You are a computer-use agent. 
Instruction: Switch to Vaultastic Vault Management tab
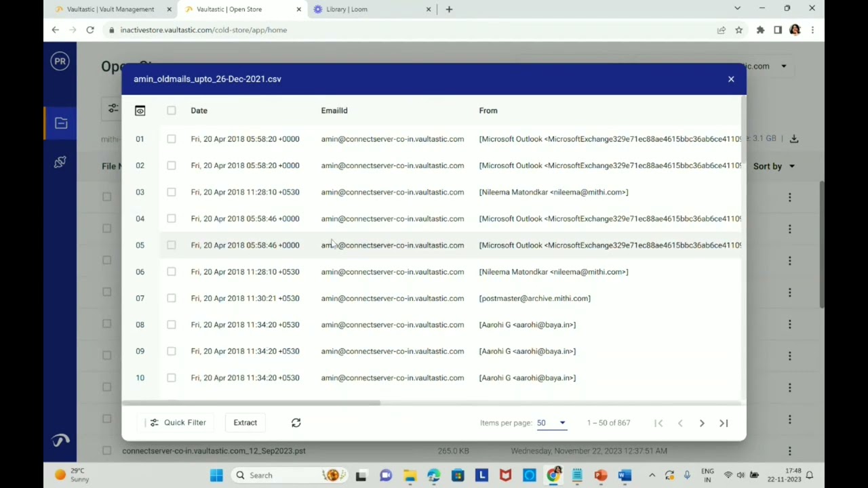(x=111, y=9)
